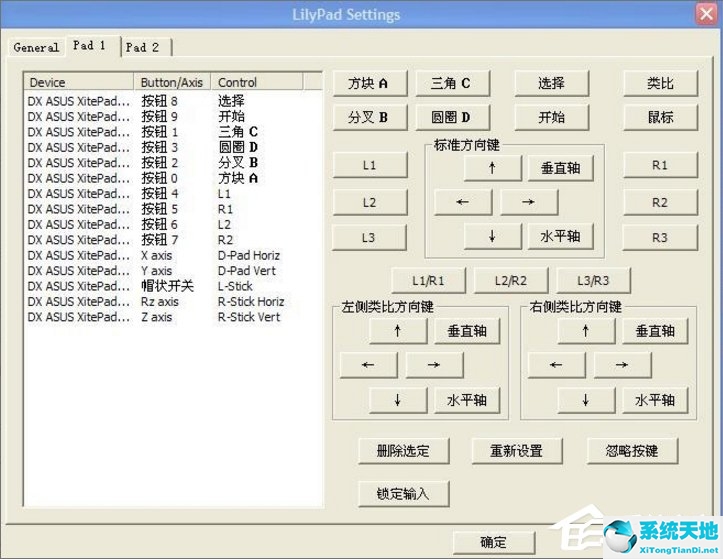Select the Pad 1 tab

[91, 46]
